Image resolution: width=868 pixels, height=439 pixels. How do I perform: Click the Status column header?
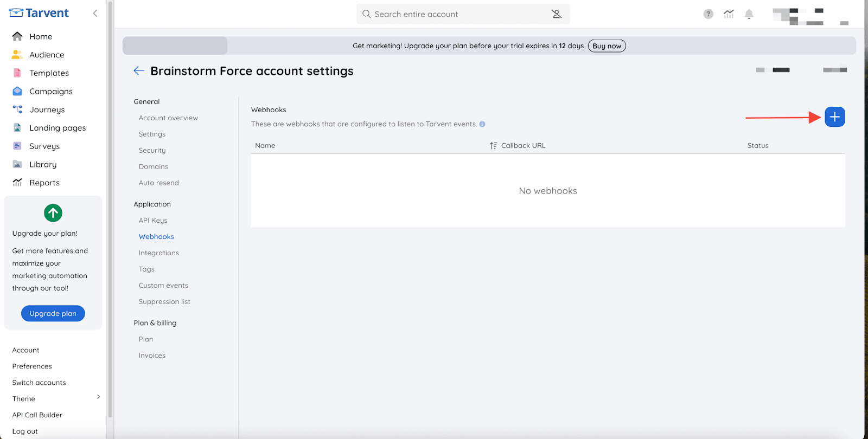pos(758,146)
